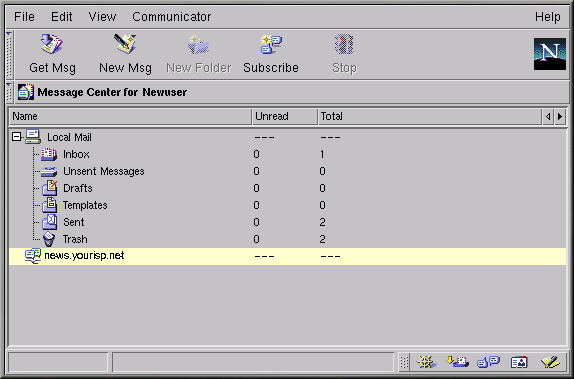Compose with the New Msg icon
This screenshot has height=379, width=574.
coord(125,44)
